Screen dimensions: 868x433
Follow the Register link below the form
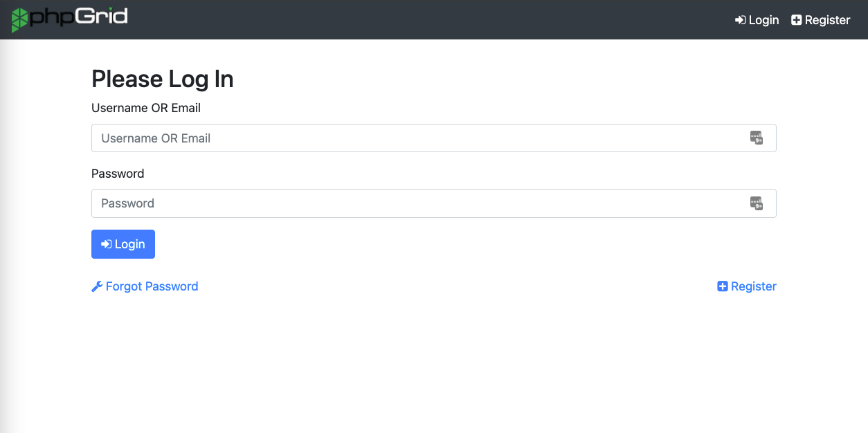click(x=747, y=286)
